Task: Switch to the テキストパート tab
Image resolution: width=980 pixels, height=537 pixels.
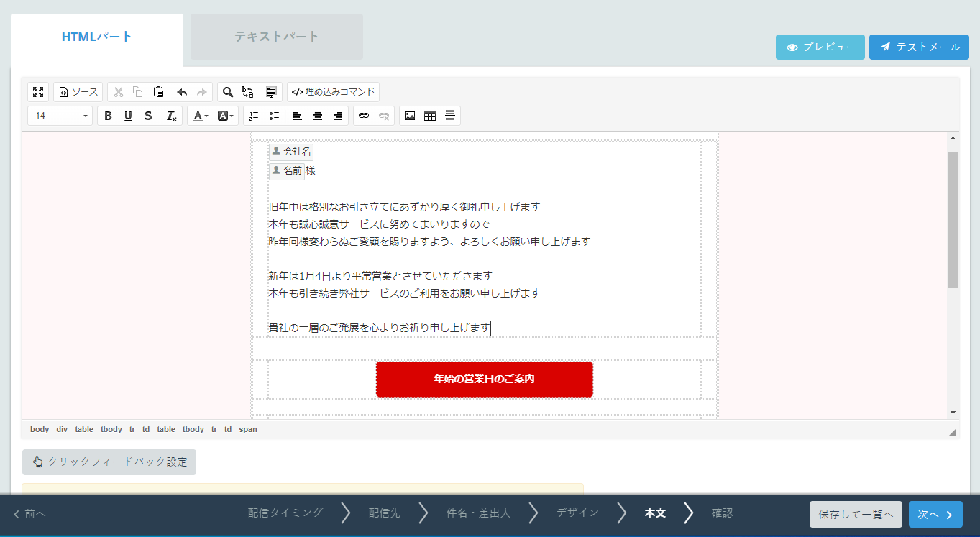Action: point(277,37)
